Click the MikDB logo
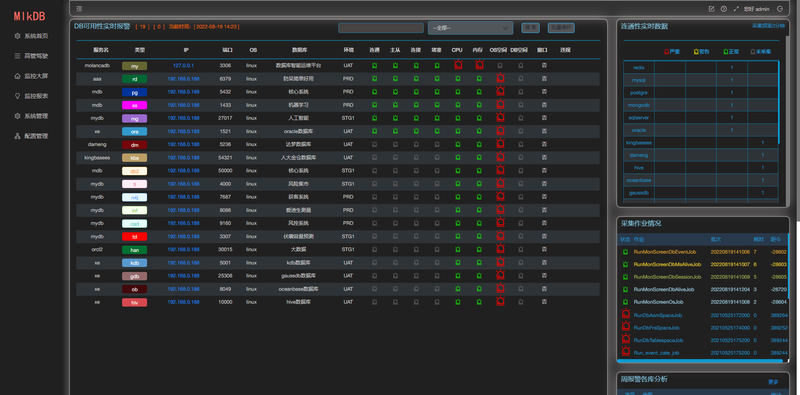 (30, 16)
